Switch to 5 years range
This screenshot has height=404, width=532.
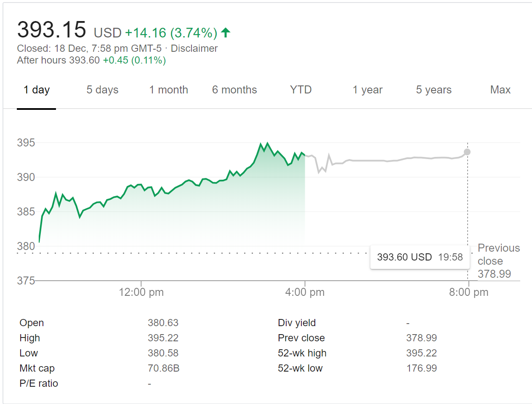[x=434, y=90]
